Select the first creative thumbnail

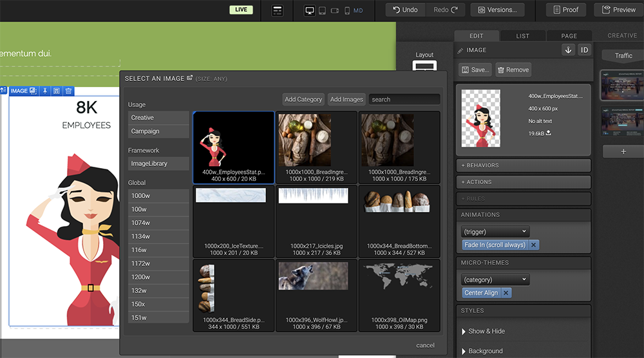pyautogui.click(x=622, y=86)
